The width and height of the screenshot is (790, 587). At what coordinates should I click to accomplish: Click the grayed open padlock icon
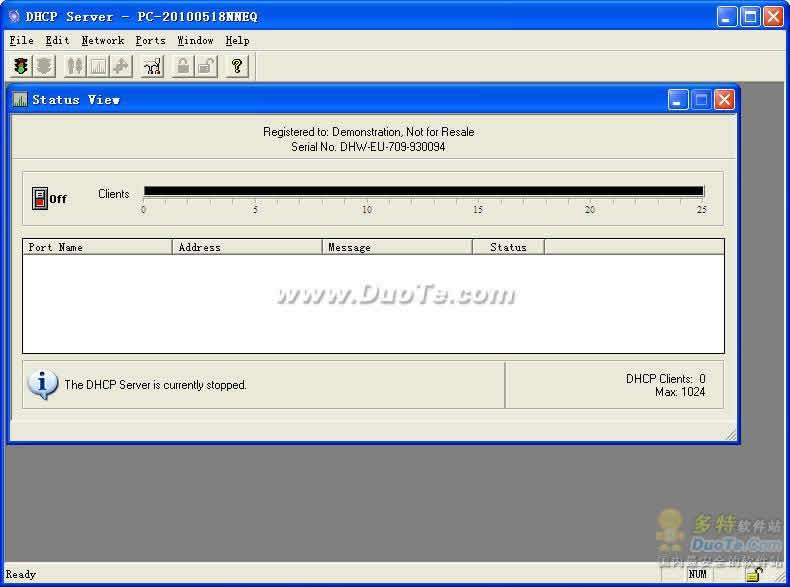click(206, 66)
